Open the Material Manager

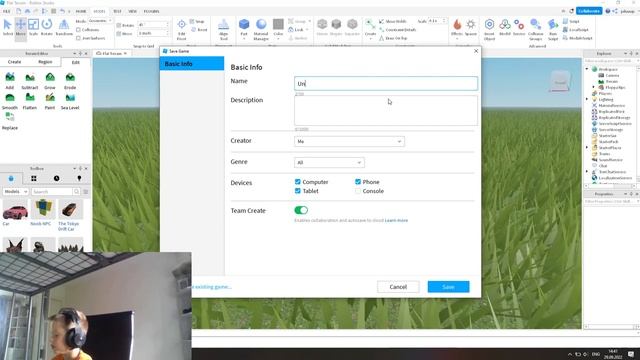click(261, 29)
